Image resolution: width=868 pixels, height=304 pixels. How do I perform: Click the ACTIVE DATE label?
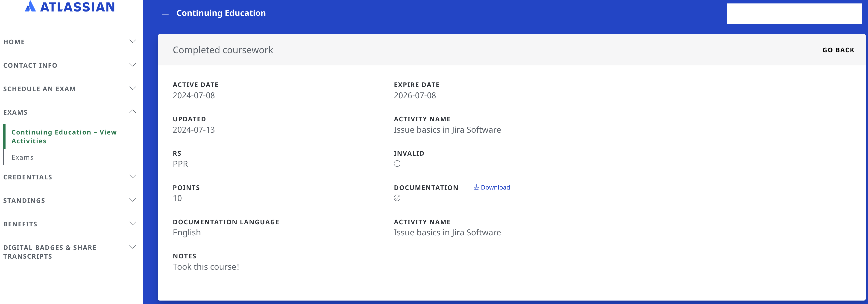click(196, 85)
